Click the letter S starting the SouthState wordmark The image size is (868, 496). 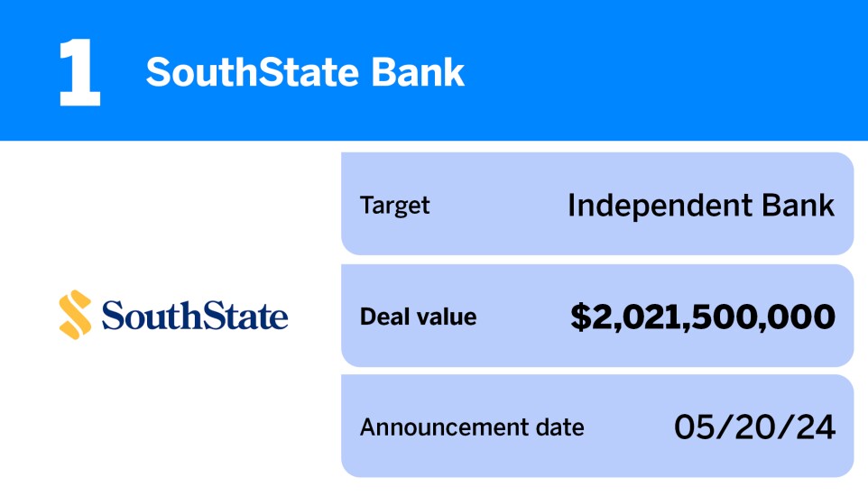coord(112,316)
